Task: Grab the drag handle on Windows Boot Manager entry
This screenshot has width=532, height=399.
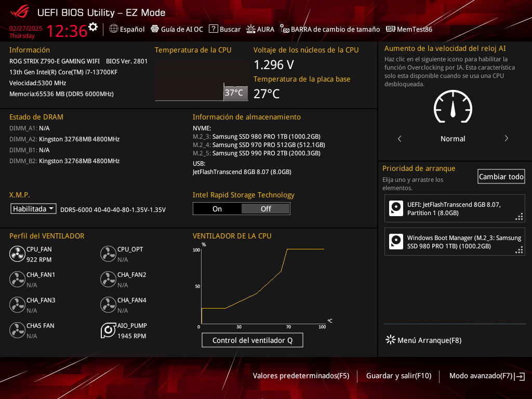Action: pos(519,250)
